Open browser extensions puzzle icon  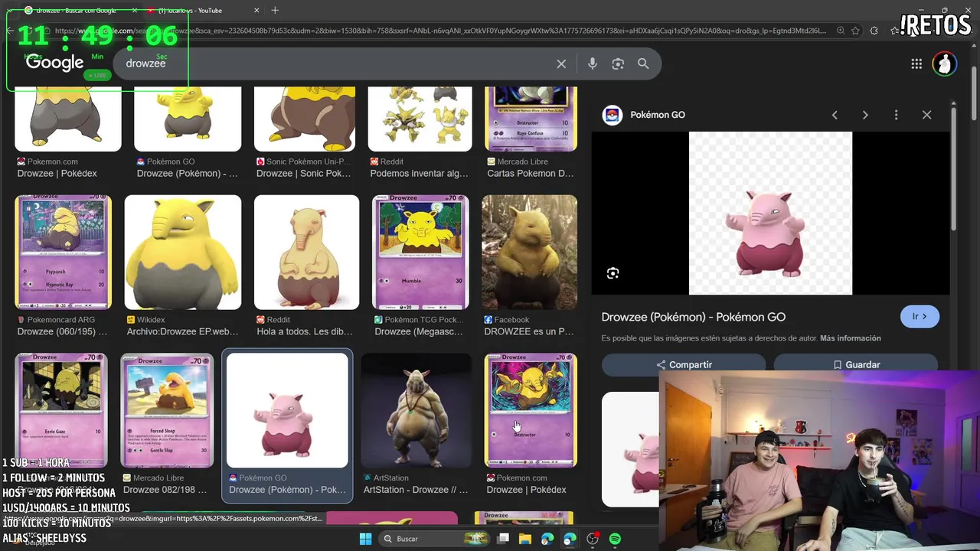[874, 31]
